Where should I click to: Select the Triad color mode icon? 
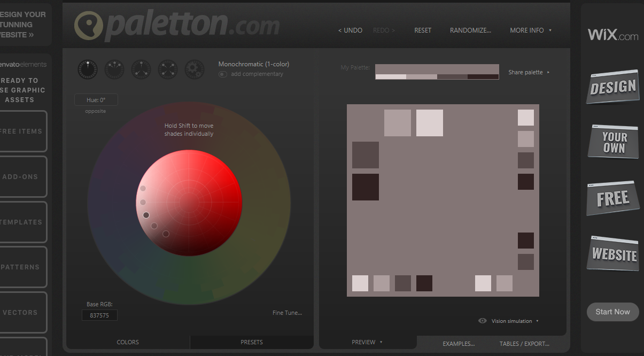(x=141, y=69)
